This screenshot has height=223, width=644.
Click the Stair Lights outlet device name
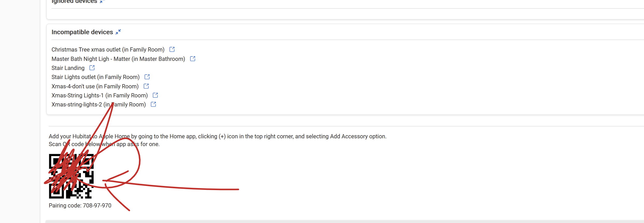(95, 77)
